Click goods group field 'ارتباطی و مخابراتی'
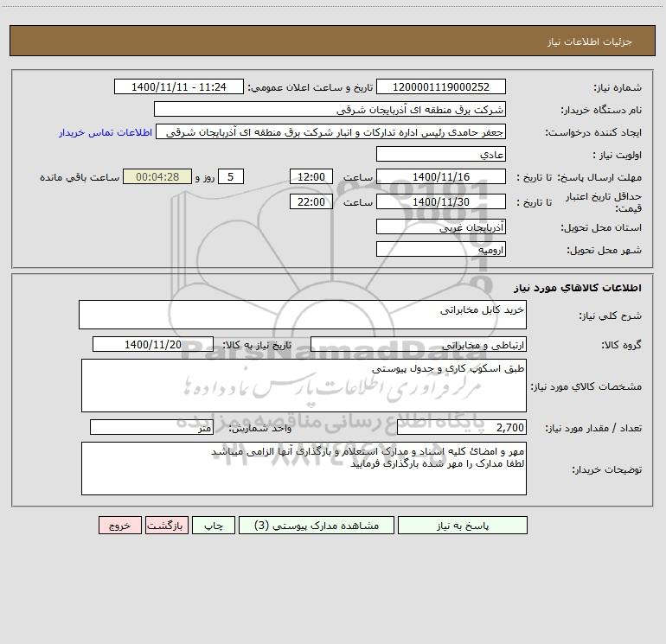Image resolution: width=666 pixels, height=644 pixels. [419, 344]
